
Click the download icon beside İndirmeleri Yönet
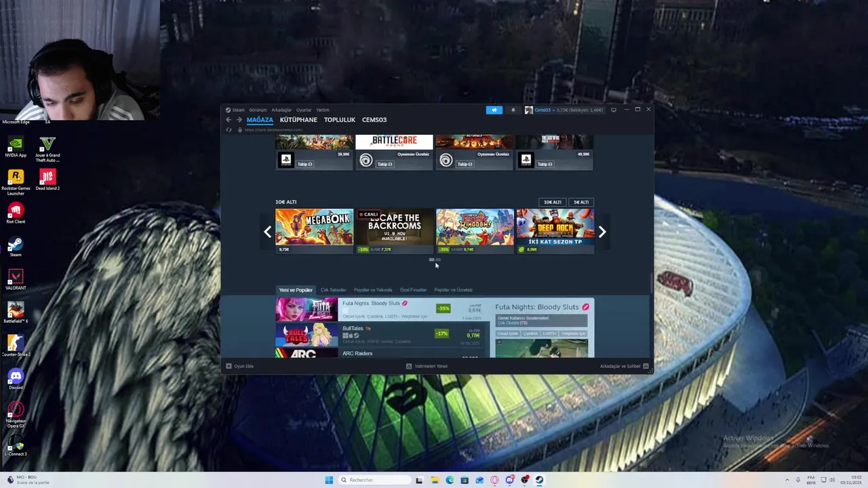pos(409,366)
